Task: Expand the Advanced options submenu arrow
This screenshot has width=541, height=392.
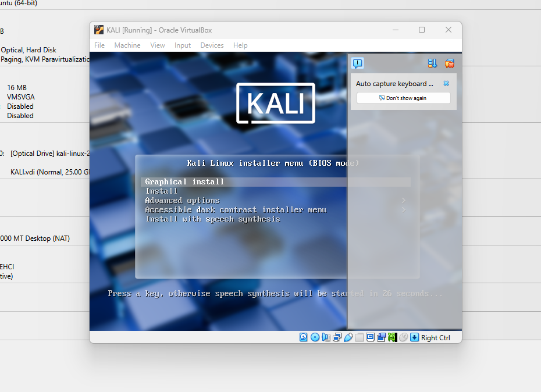Action: point(403,201)
